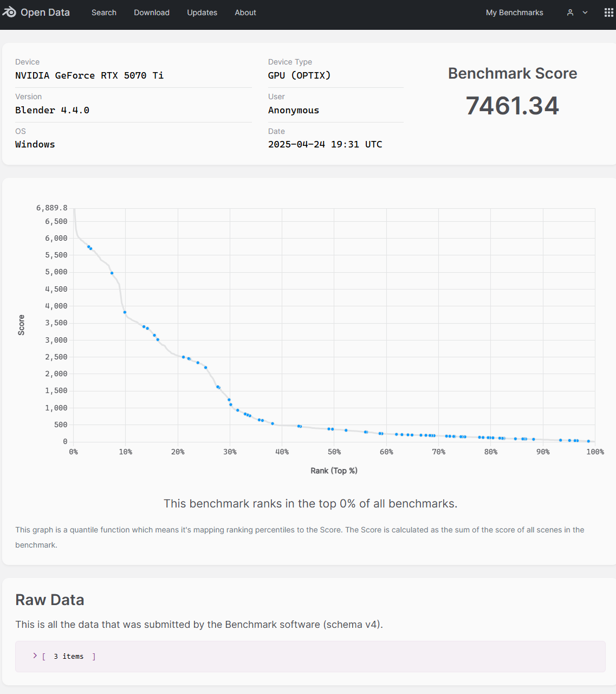The image size is (616, 694).
Task: Click the date 2025-04-24 19:31 UTC
Action: pyautogui.click(x=325, y=144)
